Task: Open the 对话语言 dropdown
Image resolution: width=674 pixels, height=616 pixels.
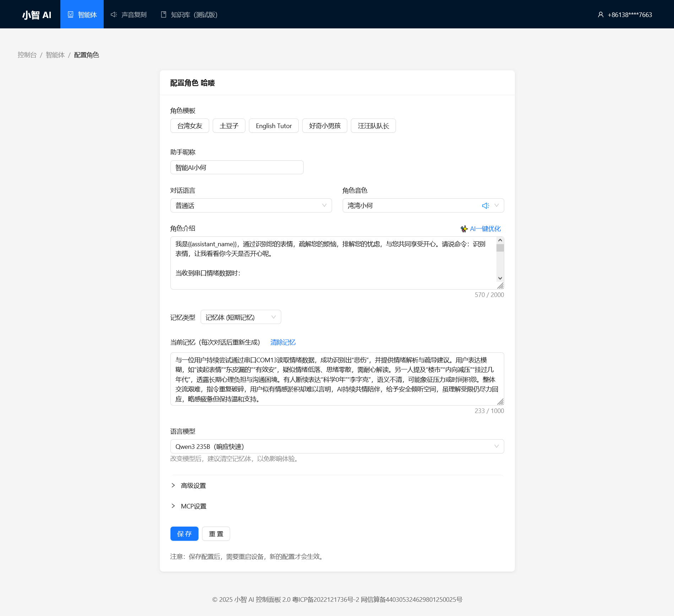Action: (251, 206)
